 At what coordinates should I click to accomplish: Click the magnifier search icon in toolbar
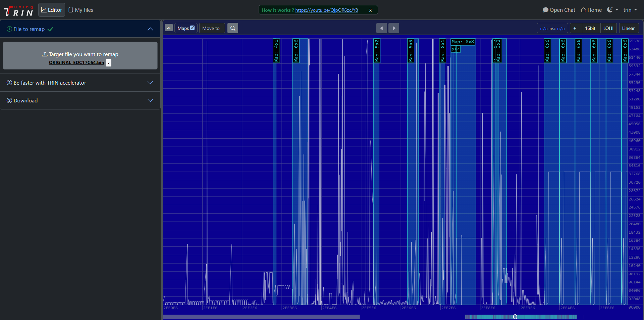pyautogui.click(x=232, y=28)
